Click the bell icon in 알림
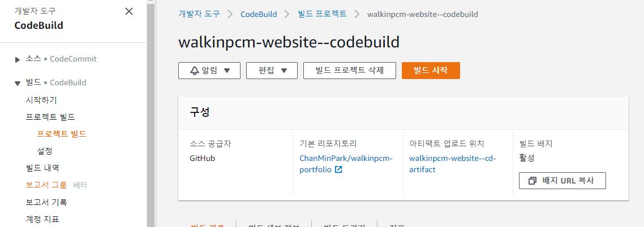The height and width of the screenshot is (227, 644). (x=195, y=71)
